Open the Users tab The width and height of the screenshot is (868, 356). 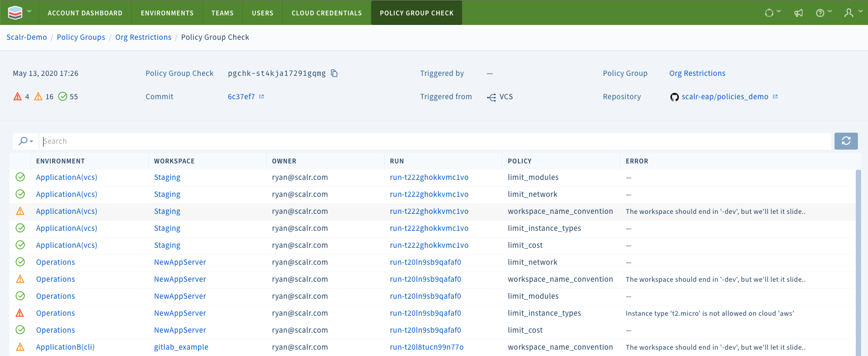(x=262, y=13)
